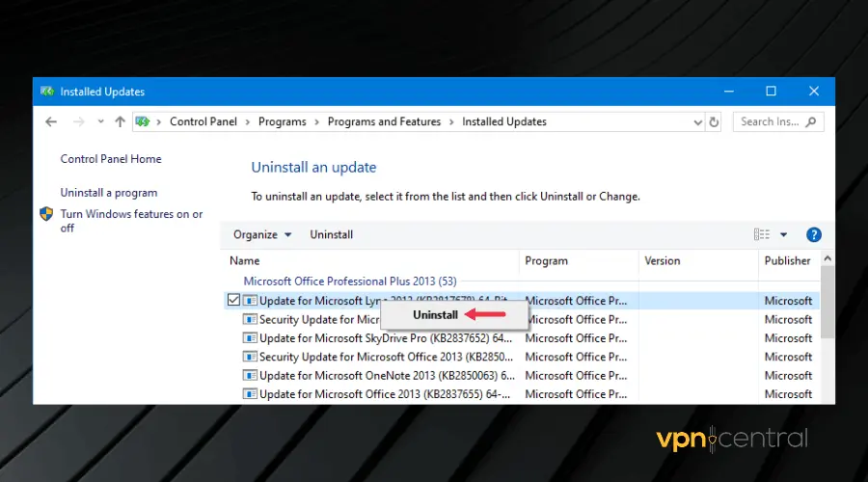This screenshot has height=482, width=868.
Task: Open recent locations dropdown chevron
Action: click(100, 121)
